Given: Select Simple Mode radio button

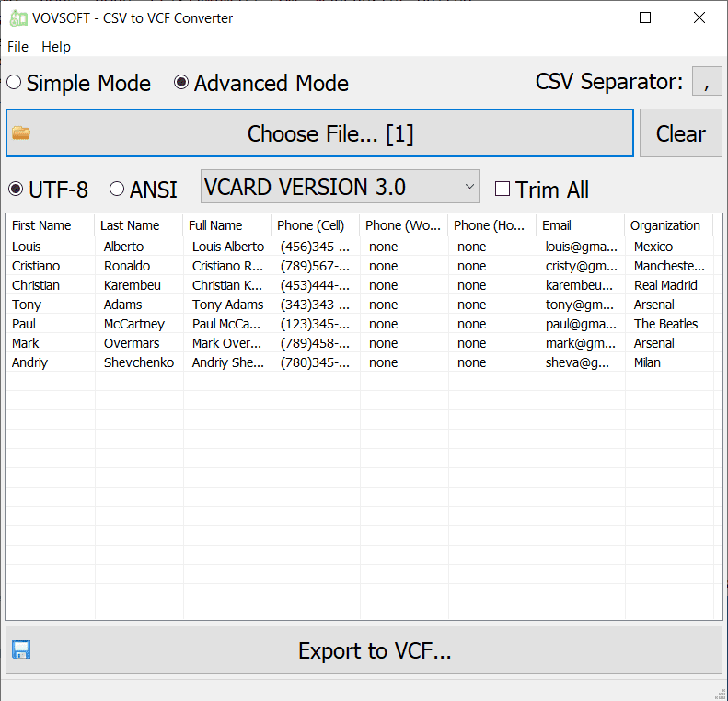Looking at the screenshot, I should point(14,83).
